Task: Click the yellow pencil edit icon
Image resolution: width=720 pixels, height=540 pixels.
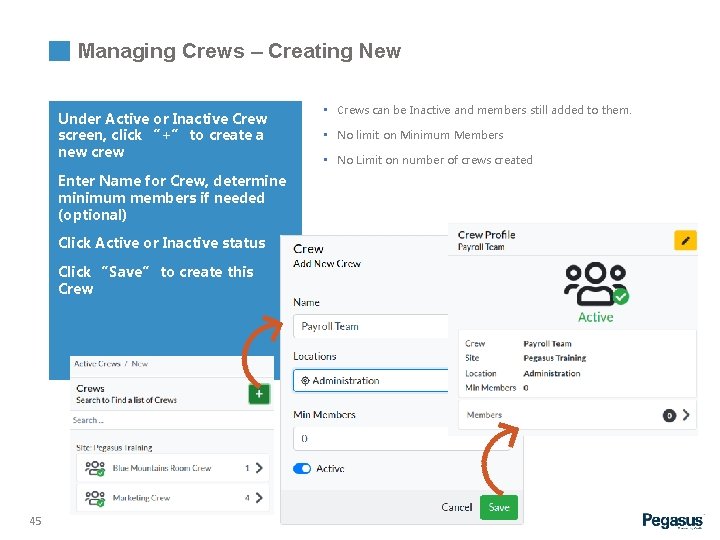Action: click(x=685, y=240)
